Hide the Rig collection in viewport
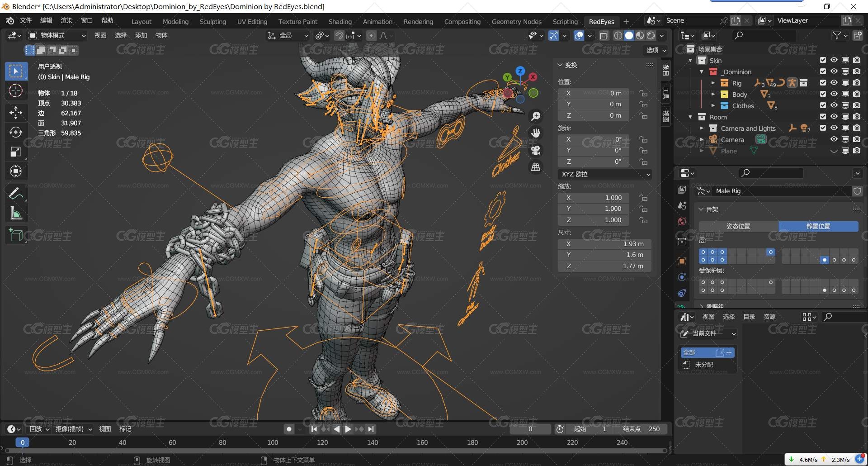This screenshot has height=466, width=868. coord(834,83)
